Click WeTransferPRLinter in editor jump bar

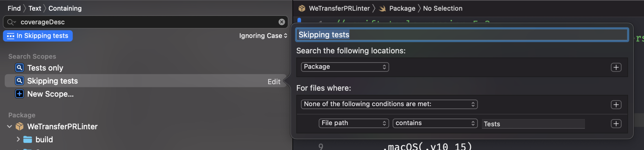(x=339, y=9)
